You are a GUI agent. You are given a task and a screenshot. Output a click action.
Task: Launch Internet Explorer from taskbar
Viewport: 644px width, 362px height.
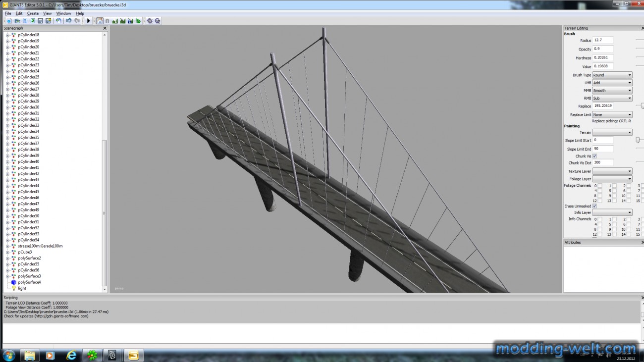72,355
